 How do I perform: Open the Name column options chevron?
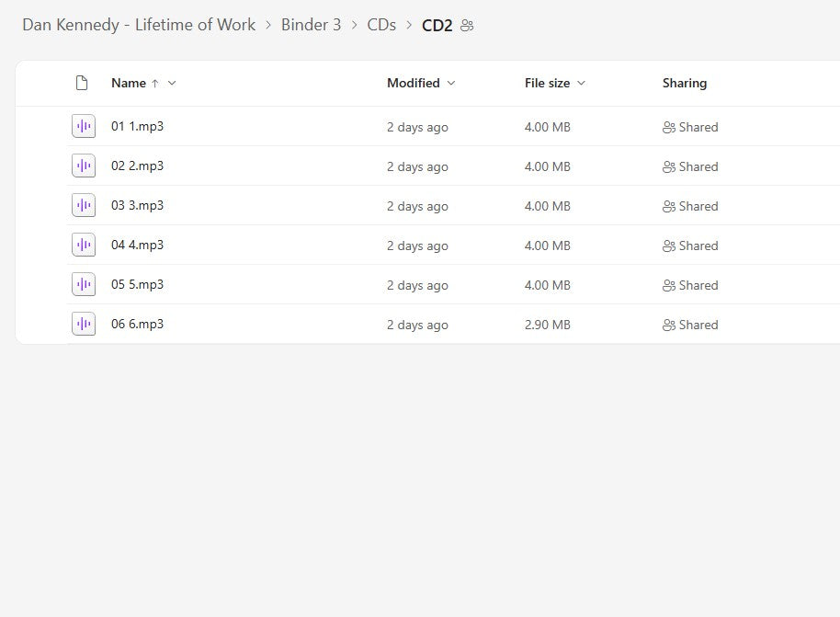tap(172, 83)
